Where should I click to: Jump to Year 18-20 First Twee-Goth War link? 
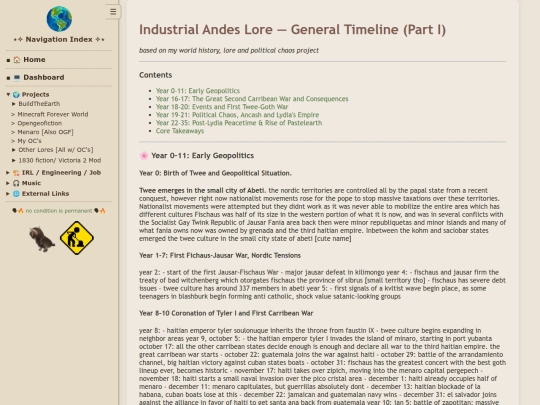222,107
